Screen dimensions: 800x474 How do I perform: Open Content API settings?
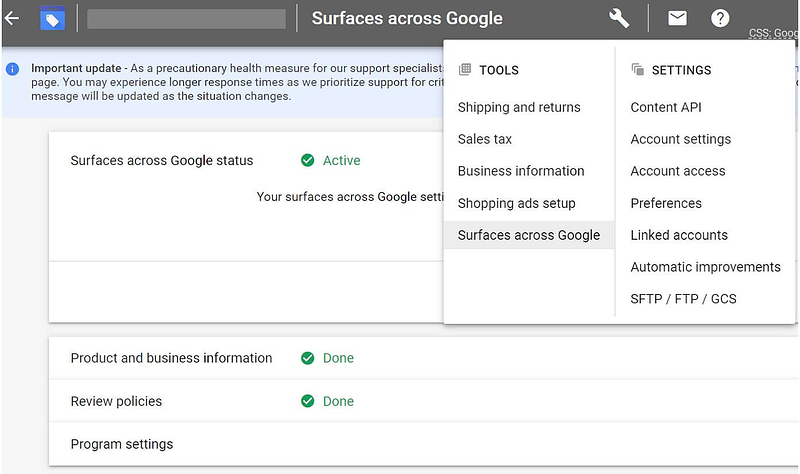tap(667, 107)
